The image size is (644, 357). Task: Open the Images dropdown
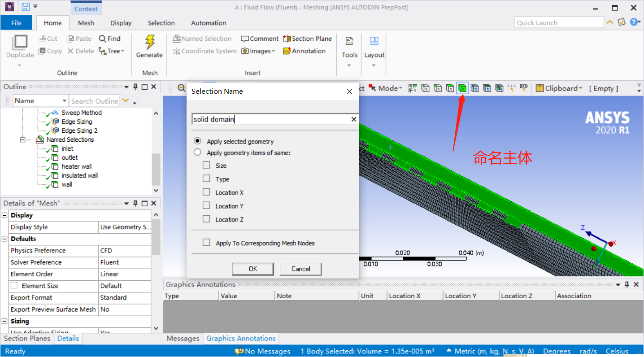[258, 51]
